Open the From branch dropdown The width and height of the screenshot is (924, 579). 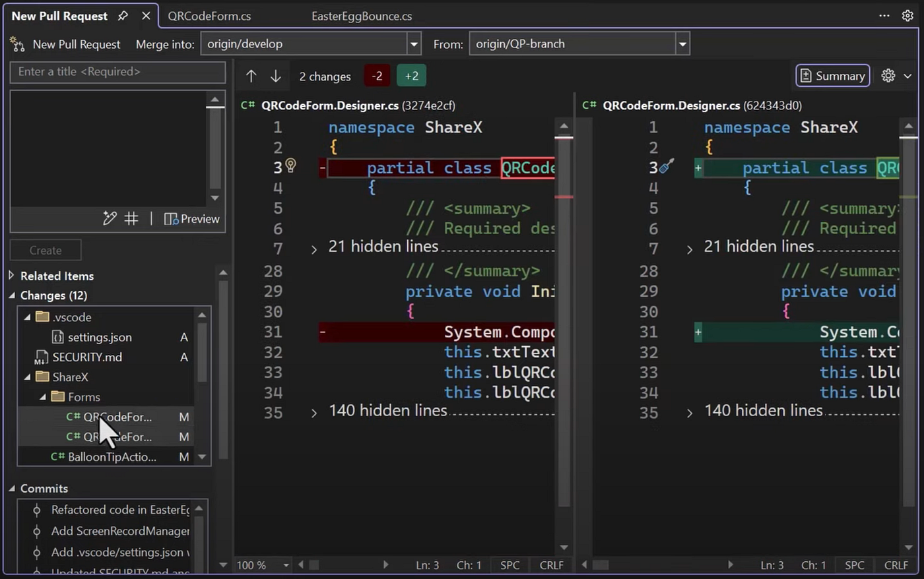[x=682, y=44]
